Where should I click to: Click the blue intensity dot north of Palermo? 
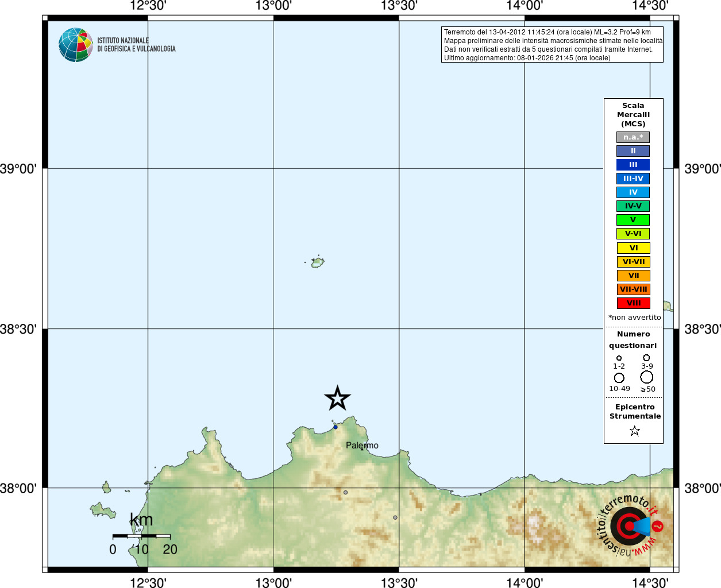336,427
